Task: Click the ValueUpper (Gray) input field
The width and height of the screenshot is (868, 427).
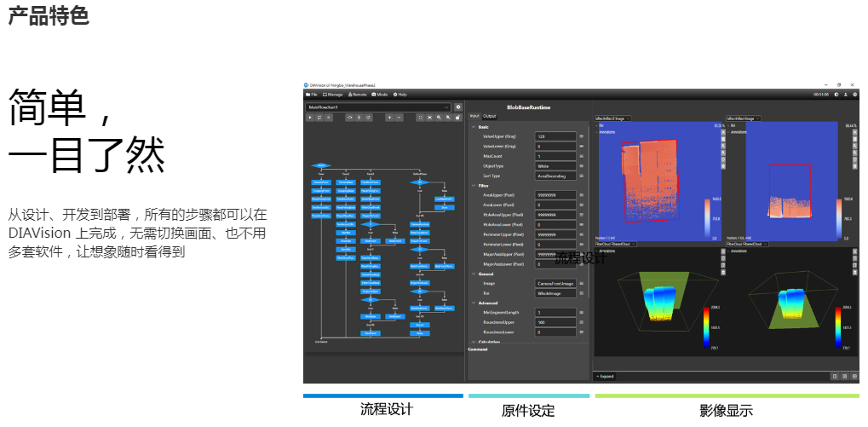Action: tap(555, 136)
